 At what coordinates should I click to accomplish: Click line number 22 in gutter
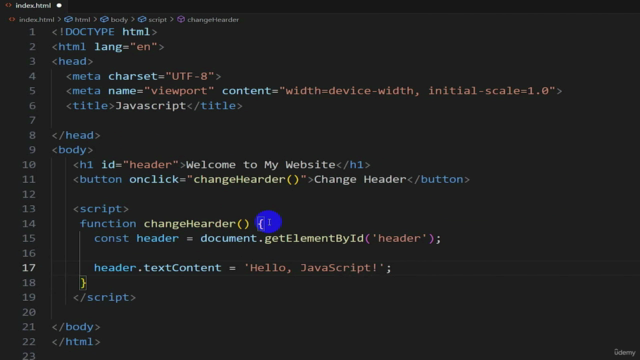click(29, 342)
